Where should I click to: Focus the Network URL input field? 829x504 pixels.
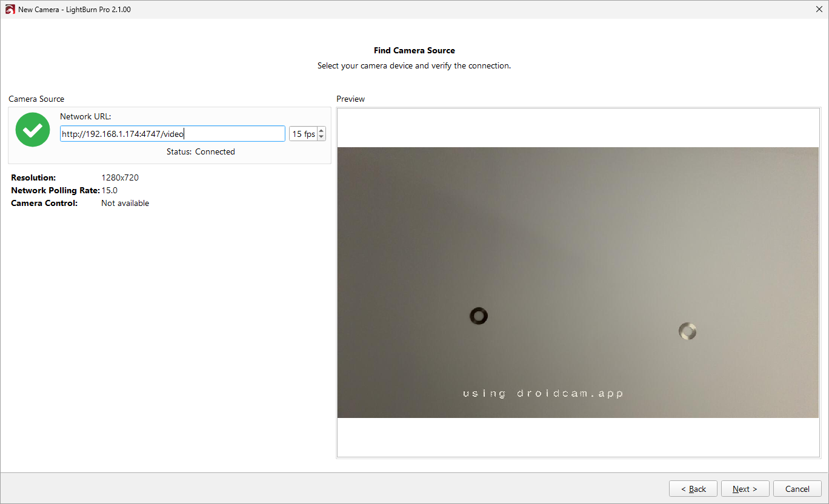pyautogui.click(x=173, y=134)
